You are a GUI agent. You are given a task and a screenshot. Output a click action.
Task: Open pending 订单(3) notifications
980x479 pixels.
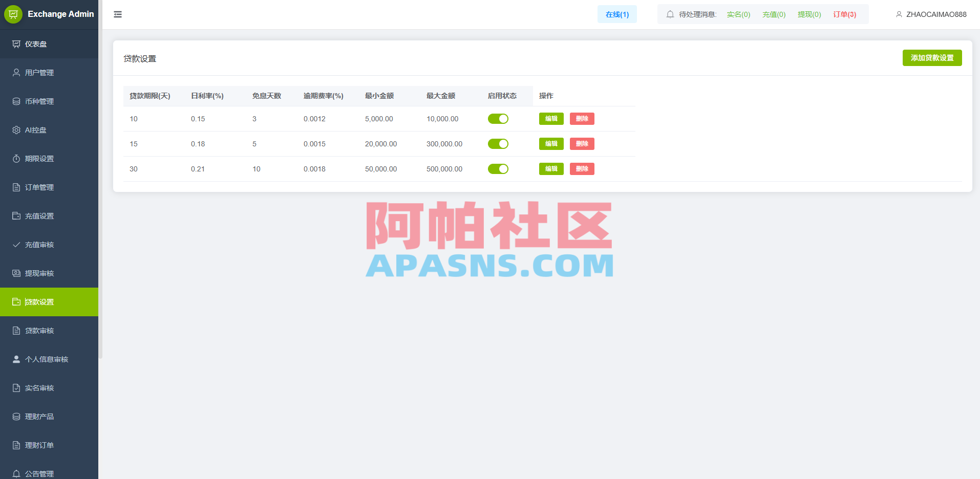point(844,14)
